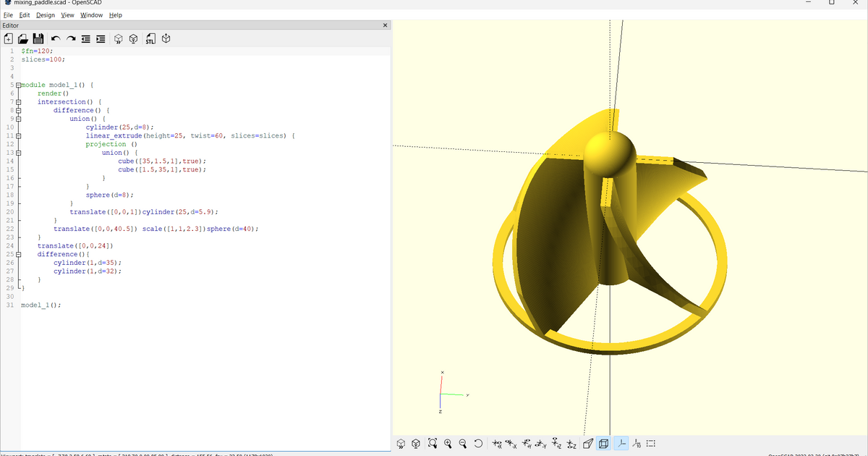Save the mixing_paddle.scad file
This screenshot has width=868, height=456.
(38, 38)
